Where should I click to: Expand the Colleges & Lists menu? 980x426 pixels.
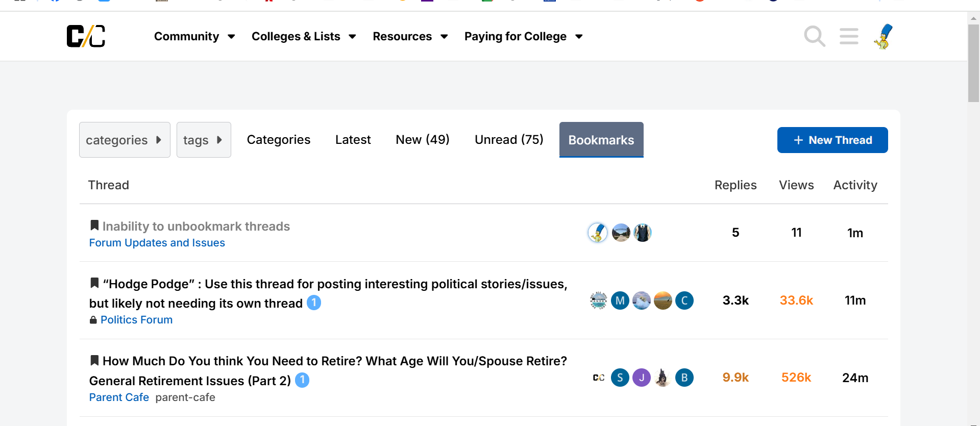point(304,36)
